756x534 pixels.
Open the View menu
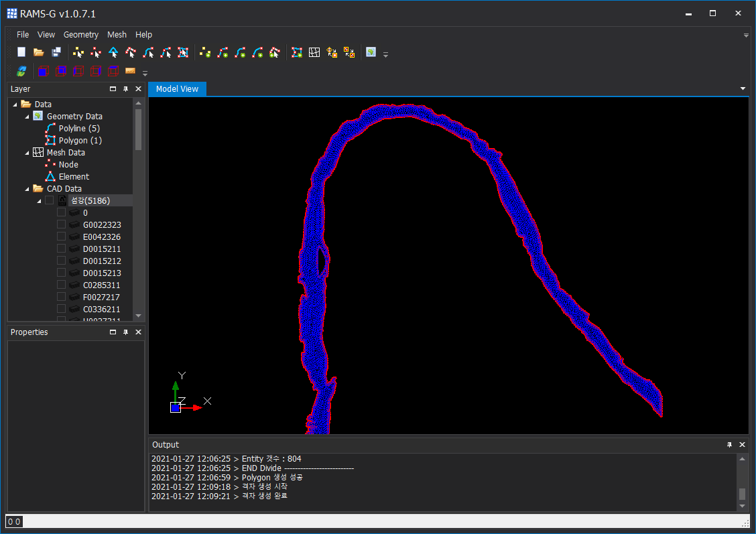click(46, 35)
